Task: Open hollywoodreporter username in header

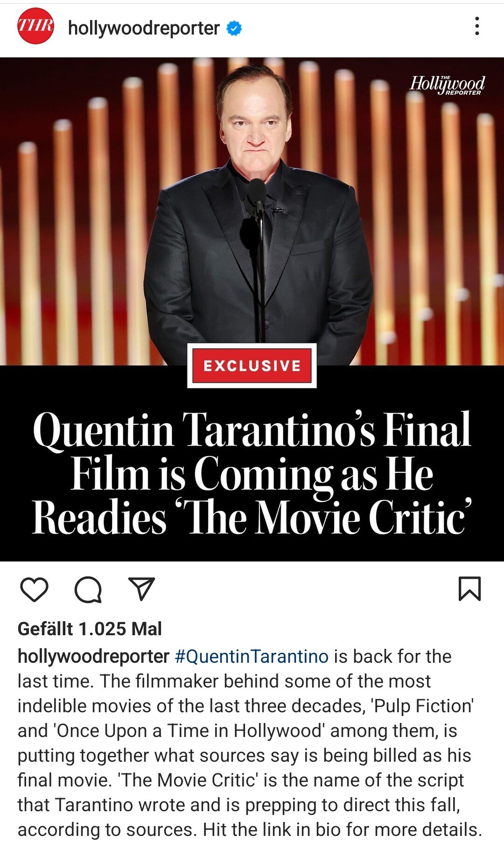Action: [144, 28]
